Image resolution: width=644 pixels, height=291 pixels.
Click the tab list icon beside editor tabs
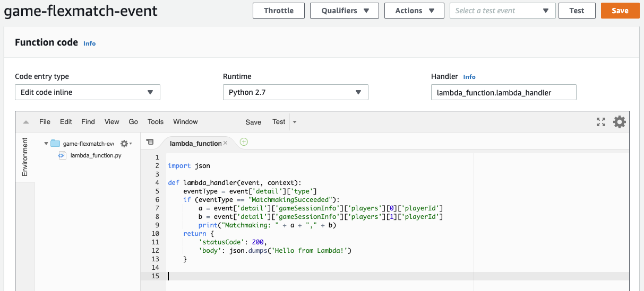pyautogui.click(x=150, y=142)
